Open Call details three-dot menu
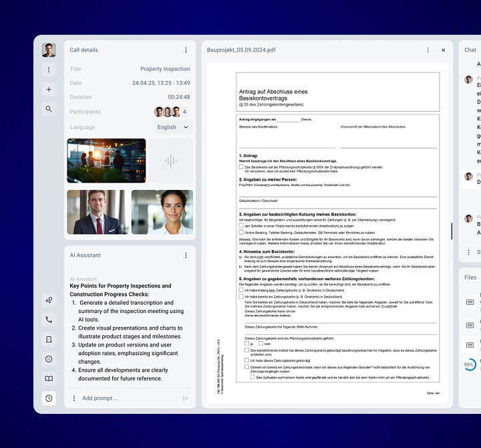The width and height of the screenshot is (481, 448). pyautogui.click(x=186, y=50)
